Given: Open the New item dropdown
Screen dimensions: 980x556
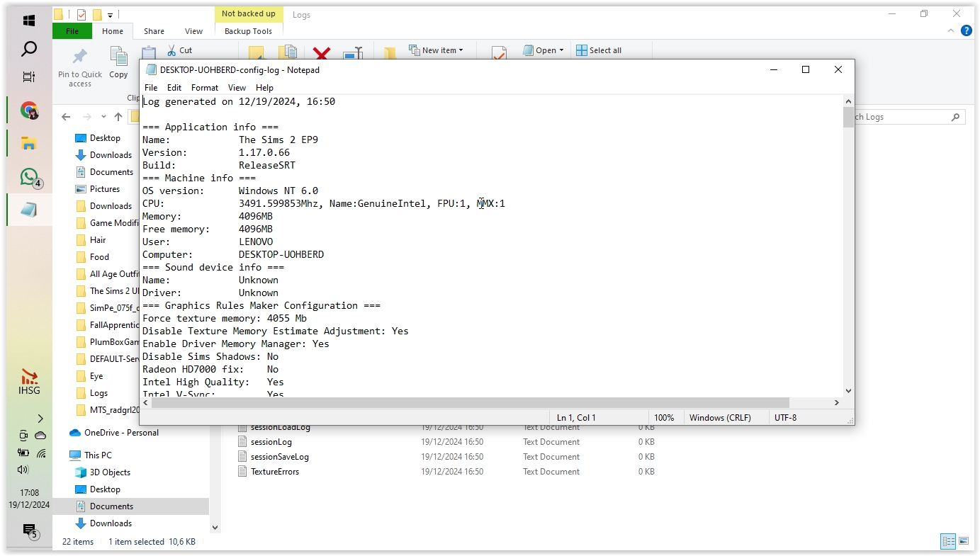Looking at the screenshot, I should coord(436,50).
